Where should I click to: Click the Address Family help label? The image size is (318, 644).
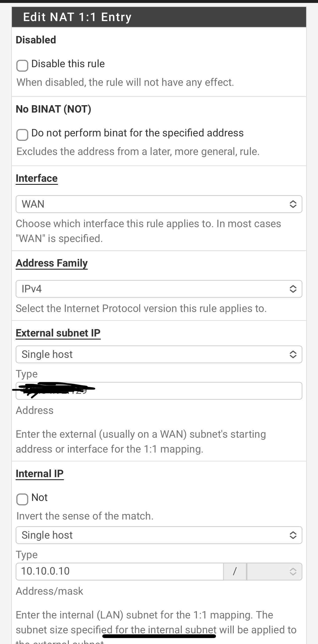click(x=52, y=263)
